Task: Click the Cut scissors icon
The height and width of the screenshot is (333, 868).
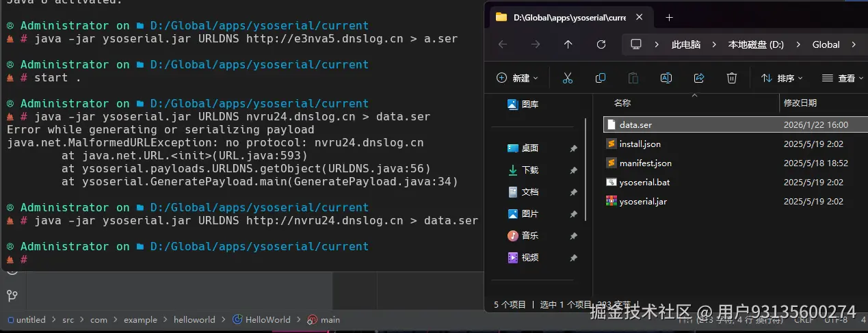Action: click(567, 78)
